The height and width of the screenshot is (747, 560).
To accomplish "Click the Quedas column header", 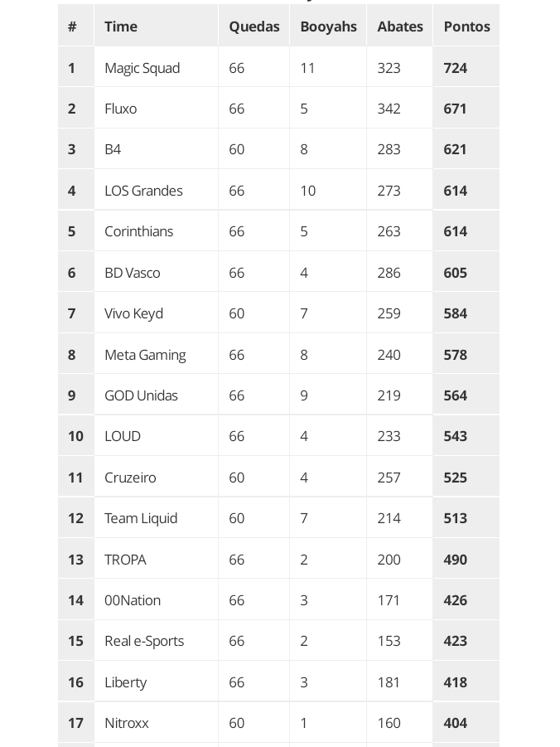I will click(x=253, y=27).
